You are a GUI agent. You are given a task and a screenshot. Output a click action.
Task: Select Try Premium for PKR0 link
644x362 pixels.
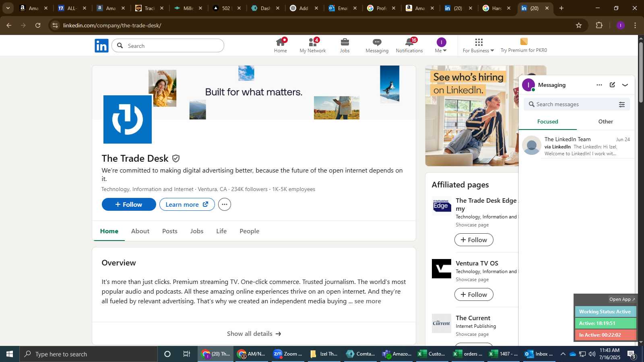524,45
